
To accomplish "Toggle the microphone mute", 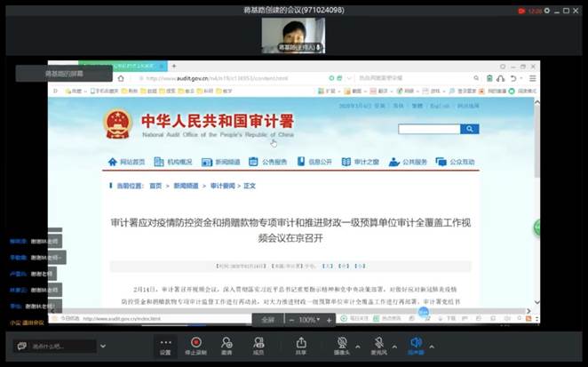I will [x=379, y=345].
